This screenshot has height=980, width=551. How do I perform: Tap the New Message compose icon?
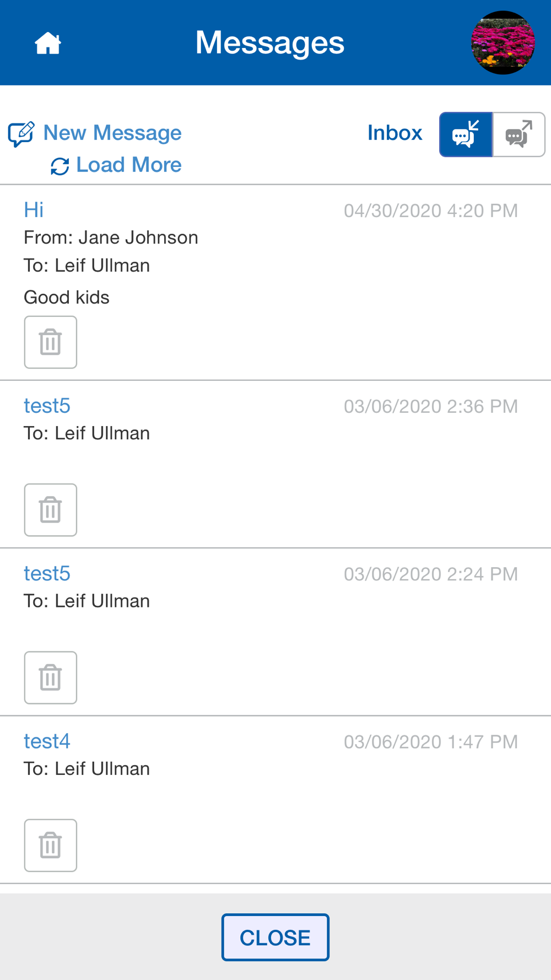point(21,134)
